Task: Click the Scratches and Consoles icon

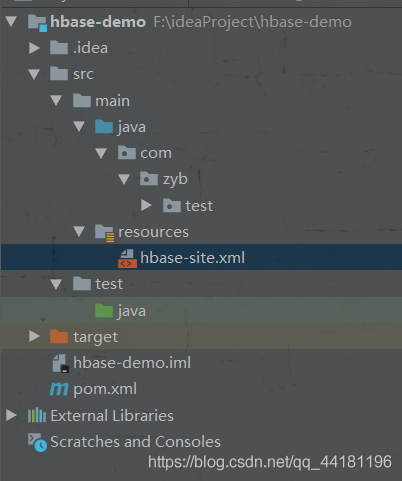Action: click(37, 442)
